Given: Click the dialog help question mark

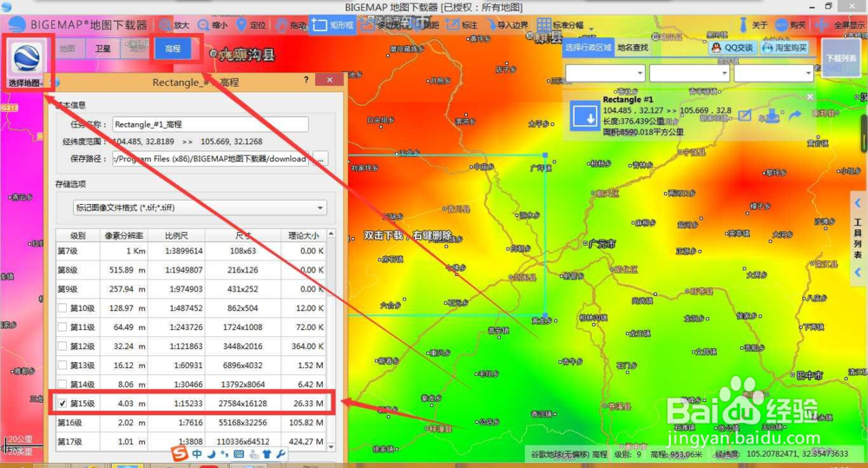Looking at the screenshot, I should [306, 80].
